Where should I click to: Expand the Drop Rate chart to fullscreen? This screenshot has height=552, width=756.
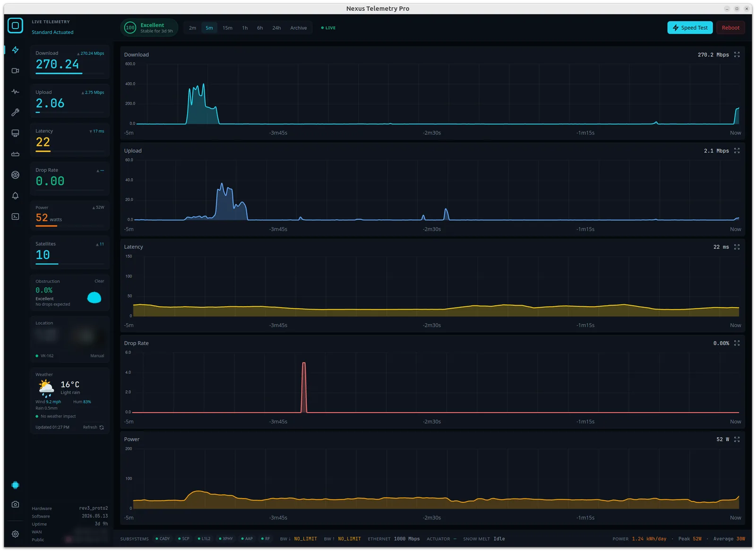pos(737,343)
